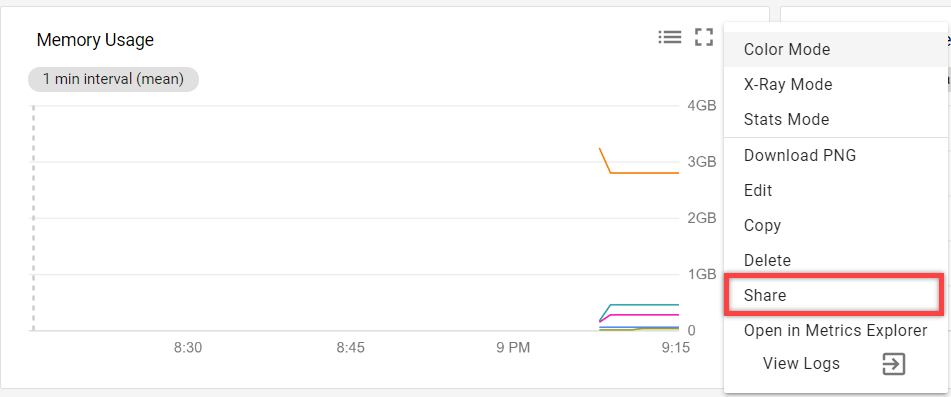This screenshot has width=951, height=397.
Task: Click the 3GB y-axis label
Action: tap(702, 162)
